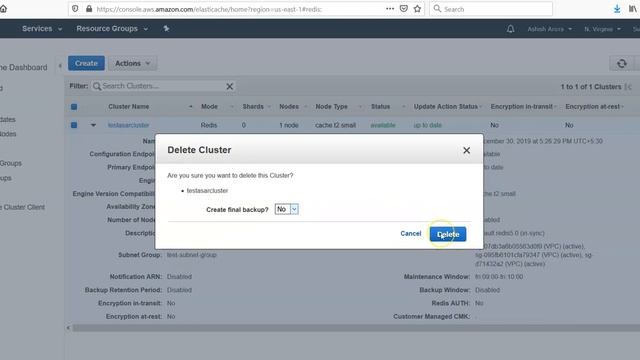The height and width of the screenshot is (360, 640).
Task: Click the test-subnet-group value
Action: [x=191, y=255]
